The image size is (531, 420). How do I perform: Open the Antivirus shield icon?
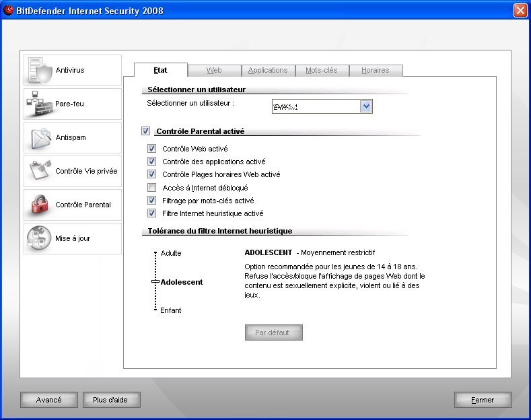click(x=40, y=70)
